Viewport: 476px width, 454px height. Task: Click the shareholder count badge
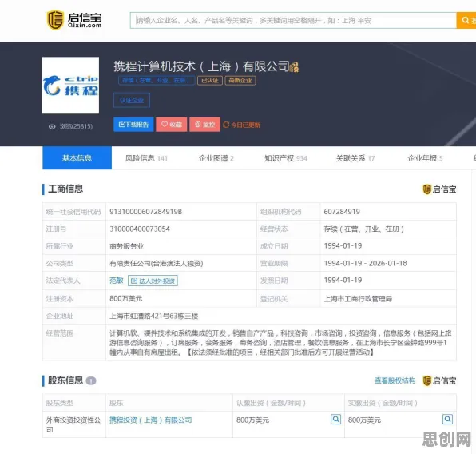pos(91,380)
